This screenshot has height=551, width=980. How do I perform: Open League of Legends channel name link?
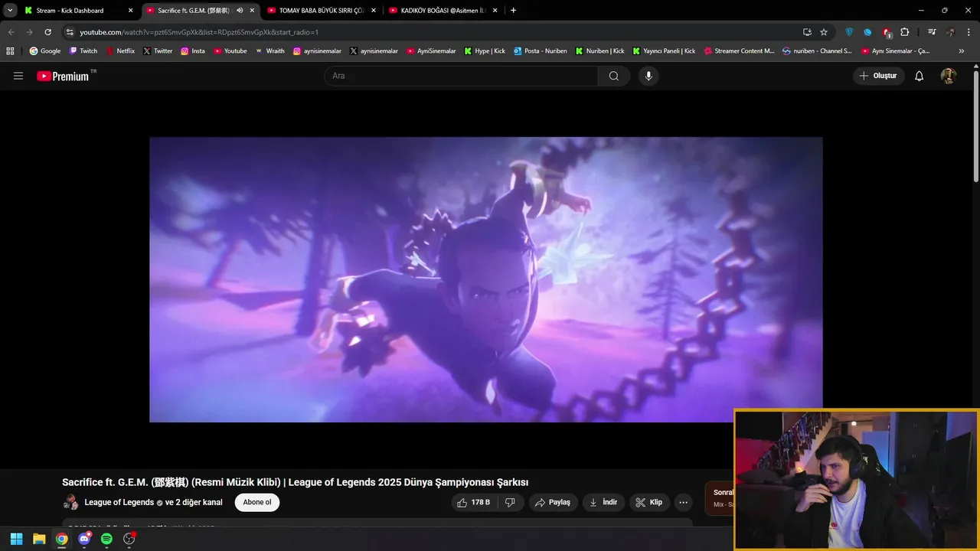tap(119, 503)
